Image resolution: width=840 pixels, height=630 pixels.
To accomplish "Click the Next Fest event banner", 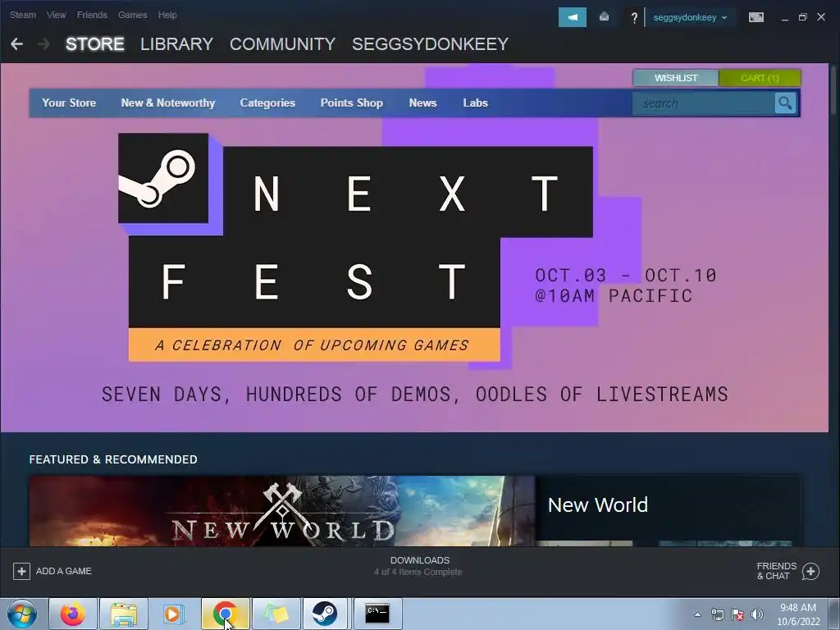I will point(414,248).
